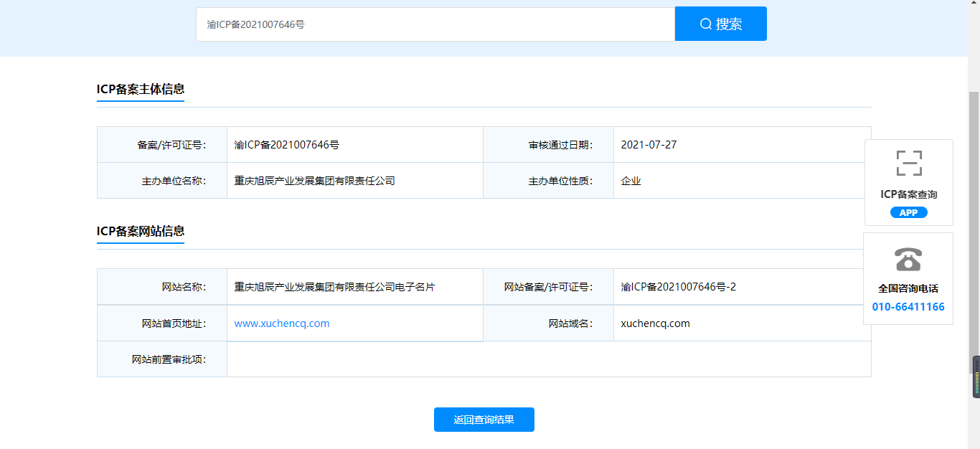
Task: Click the 主办单位名称 label cell
Action: (162, 181)
